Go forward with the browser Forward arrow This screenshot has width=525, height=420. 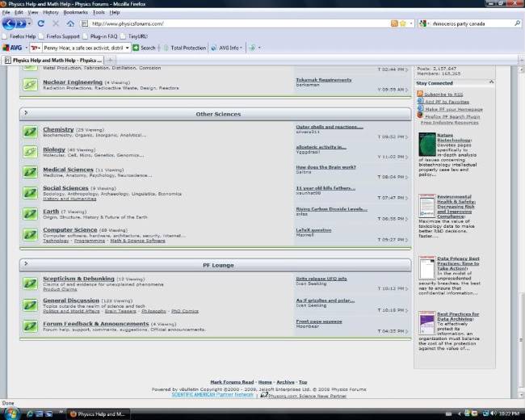(x=21, y=23)
